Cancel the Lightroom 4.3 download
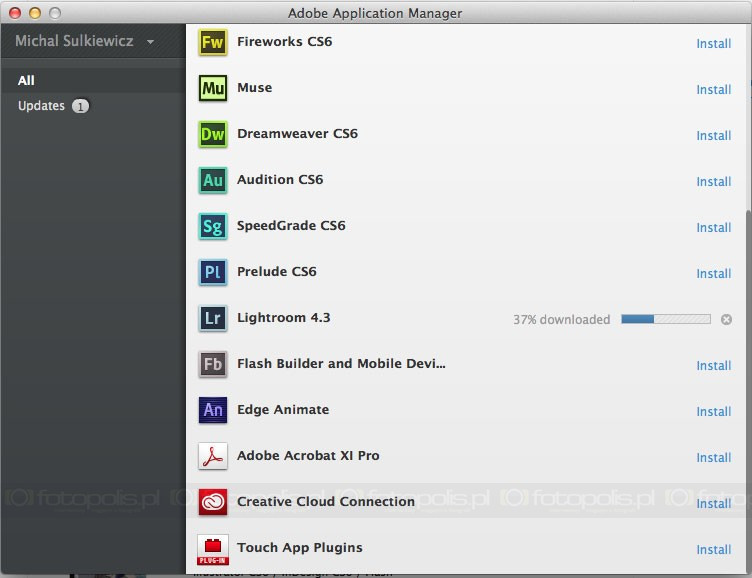Screen dimensions: 752x578 pos(726,319)
